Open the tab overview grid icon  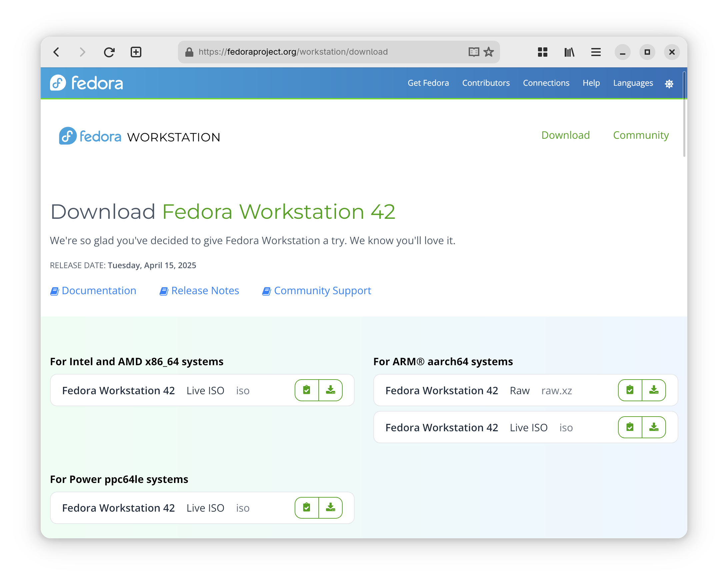(x=542, y=52)
